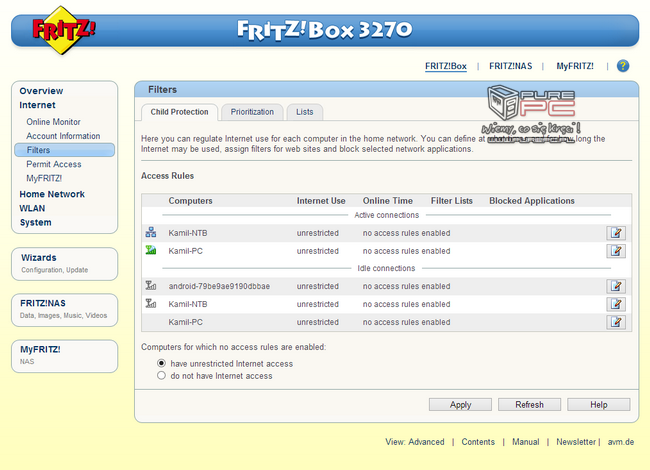650x470 pixels.
Task: Click the Internet Use column header
Action: tap(321, 201)
